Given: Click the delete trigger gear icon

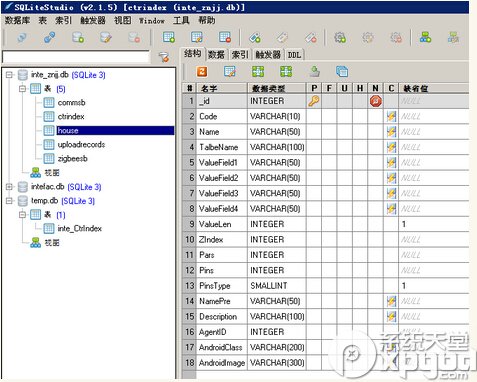Looking at the screenshot, I should pos(396,37).
